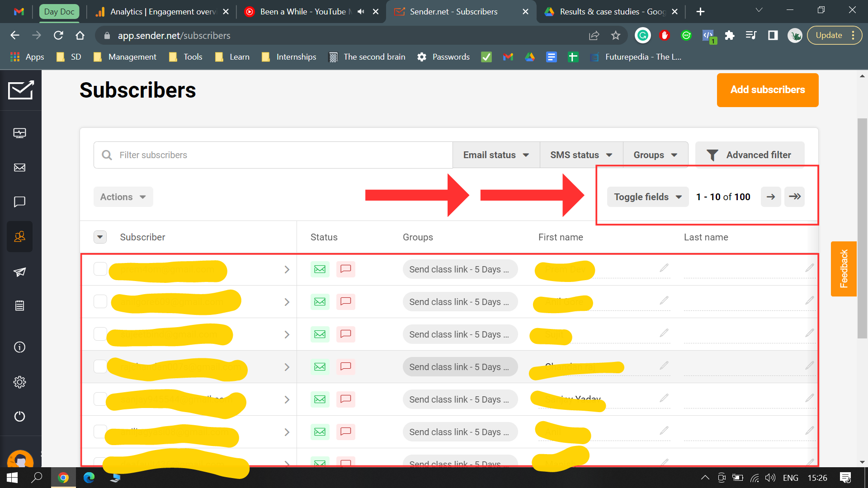The image size is (868, 488).
Task: Click the Filter subscribers search field
Action: coord(273,155)
